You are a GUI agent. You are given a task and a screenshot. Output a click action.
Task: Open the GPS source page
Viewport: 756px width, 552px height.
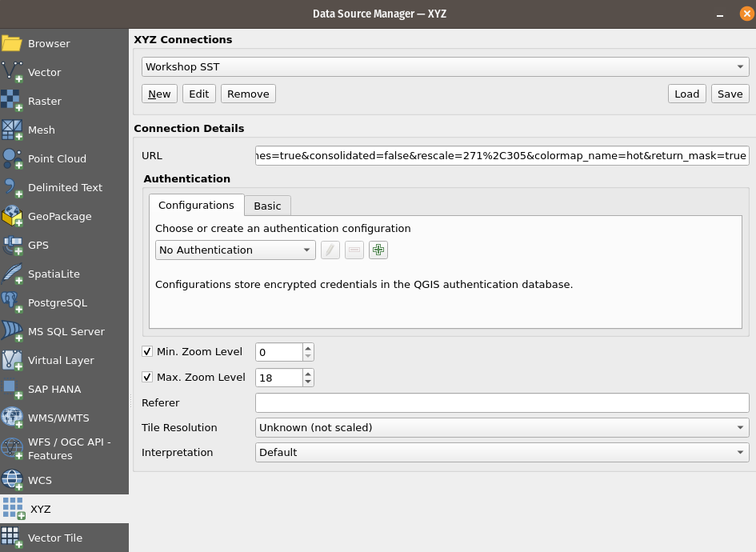[64, 245]
